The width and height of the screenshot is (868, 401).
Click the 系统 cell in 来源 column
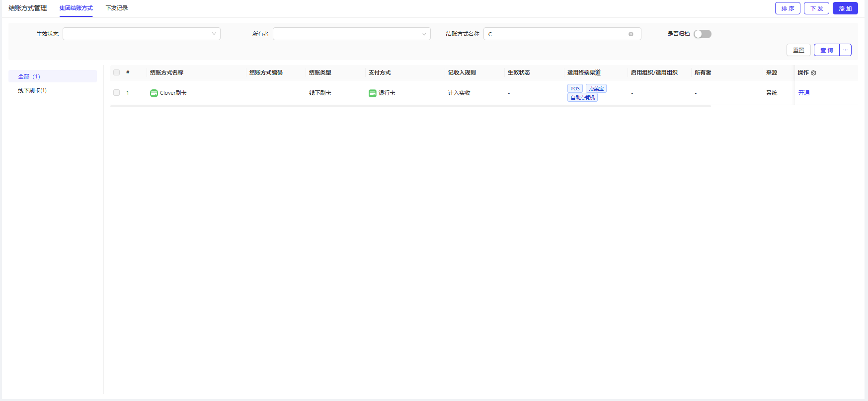click(x=772, y=93)
